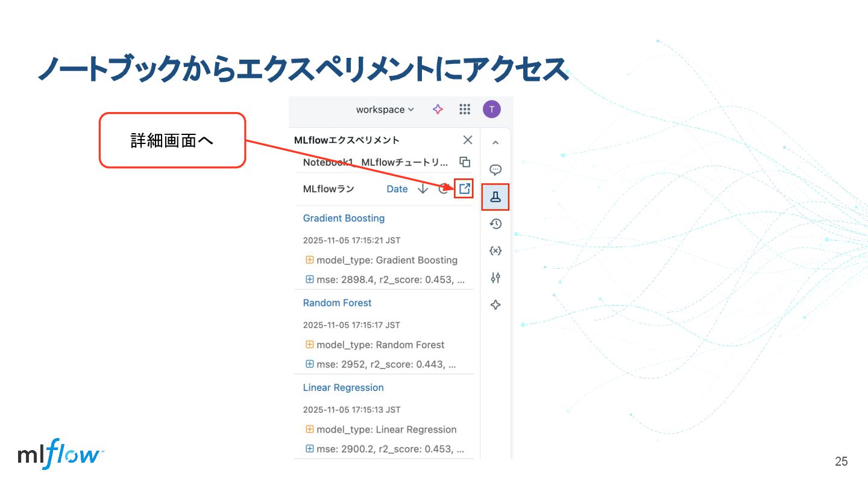Expand mse: 2898.4 metrics row
Image resolution: width=868 pixels, height=488 pixels.
(x=310, y=280)
